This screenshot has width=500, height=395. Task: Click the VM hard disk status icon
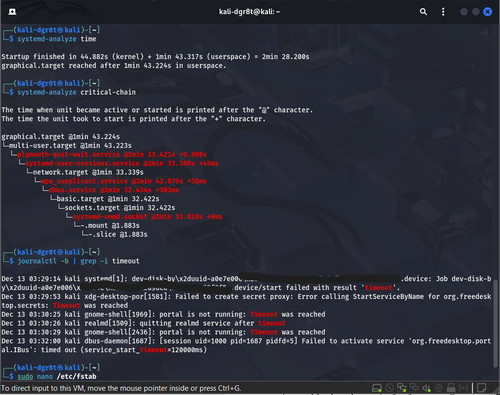pyautogui.click(x=377, y=388)
